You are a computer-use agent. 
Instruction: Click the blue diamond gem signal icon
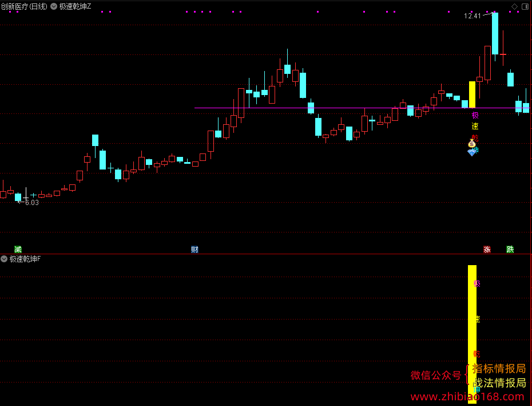coord(471,152)
